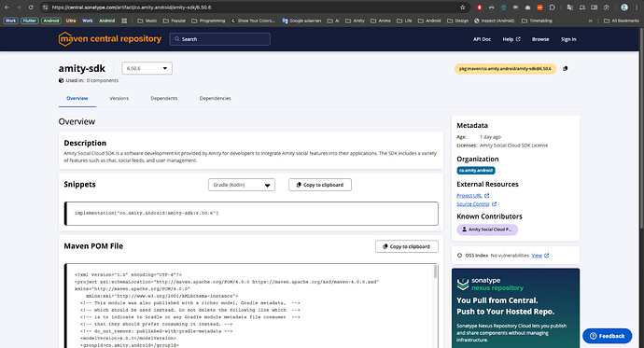Bookmark this page with the star icon
This screenshot has width=644, height=348.
click(462, 7)
